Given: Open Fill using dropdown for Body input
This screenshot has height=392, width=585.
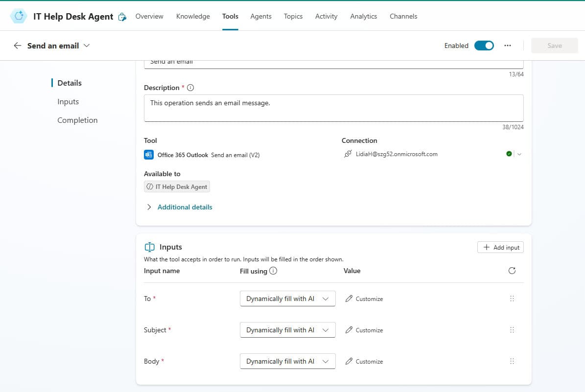Looking at the screenshot, I should (287, 361).
